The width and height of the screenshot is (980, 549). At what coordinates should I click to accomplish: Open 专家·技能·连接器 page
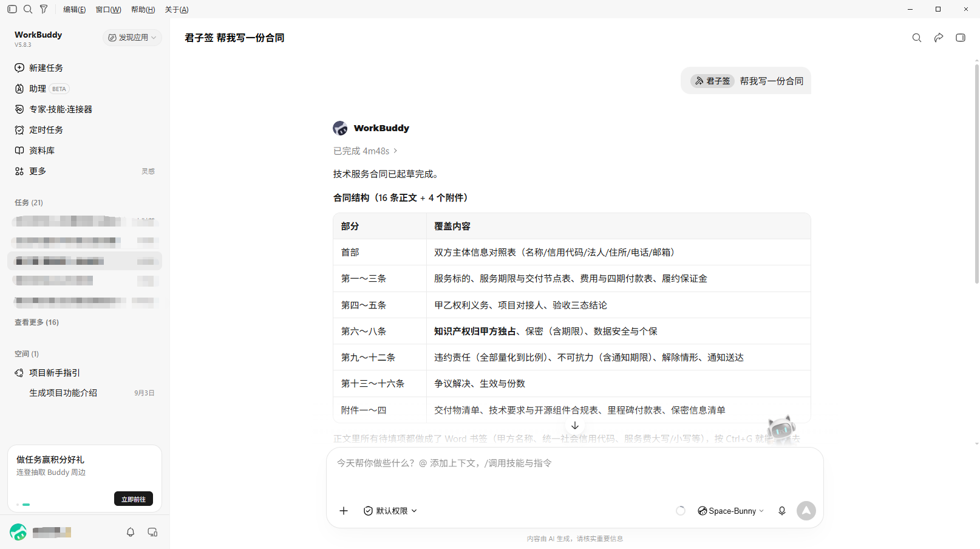(x=53, y=109)
